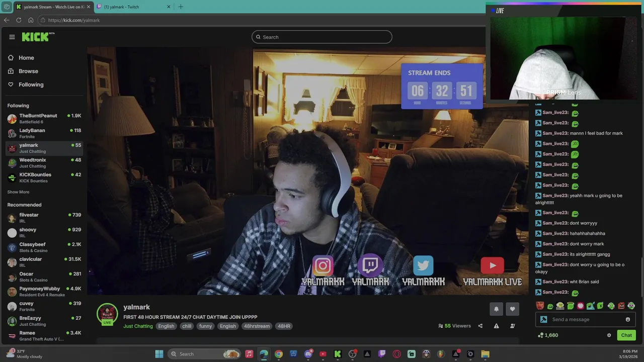Click the funny tag
The image size is (644, 362).
(x=205, y=326)
